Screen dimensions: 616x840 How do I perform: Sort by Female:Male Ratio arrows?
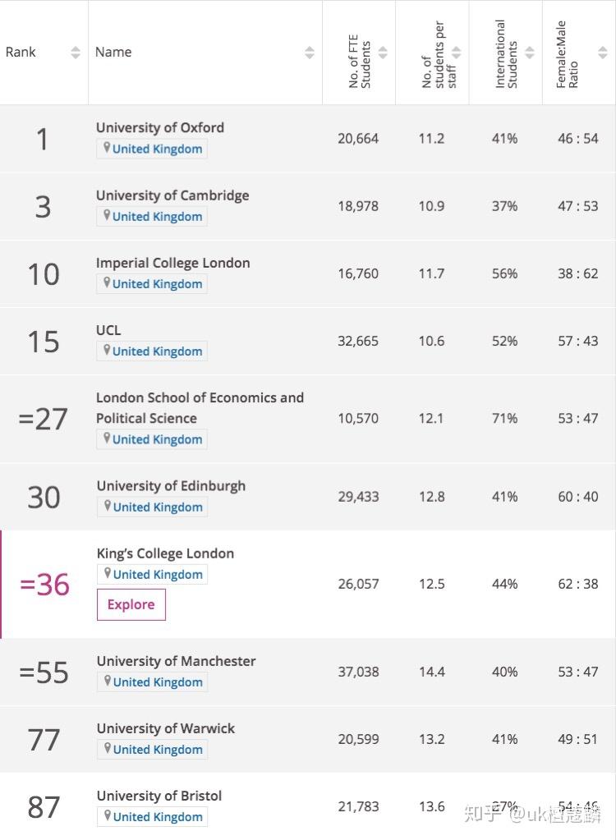pyautogui.click(x=603, y=53)
